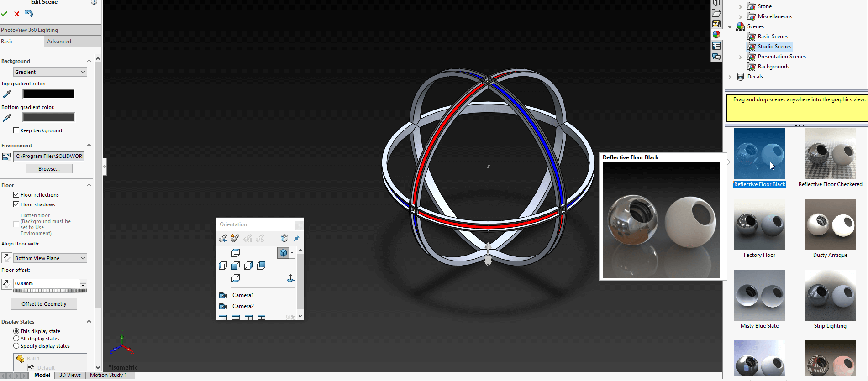The width and height of the screenshot is (868, 381).
Task: Switch to the Advanced tab
Action: [x=73, y=42]
